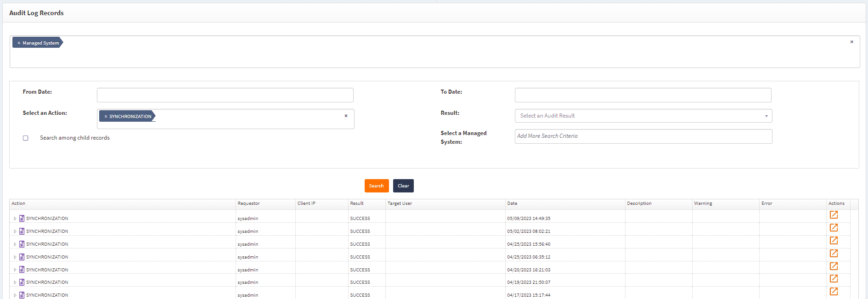Open details icon for 04/20/2023 16:21:03 record
This screenshot has height=299, width=868.
tap(834, 266)
